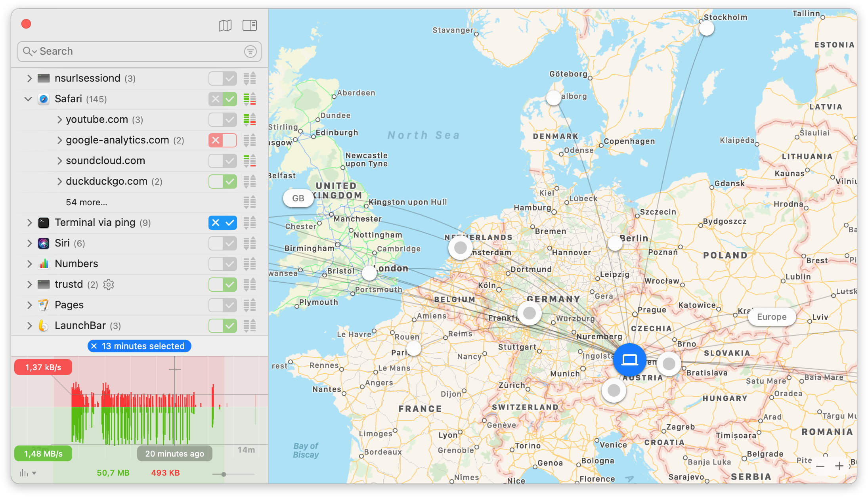Click the Search field
Screen dimensions: 868x497
139,52
